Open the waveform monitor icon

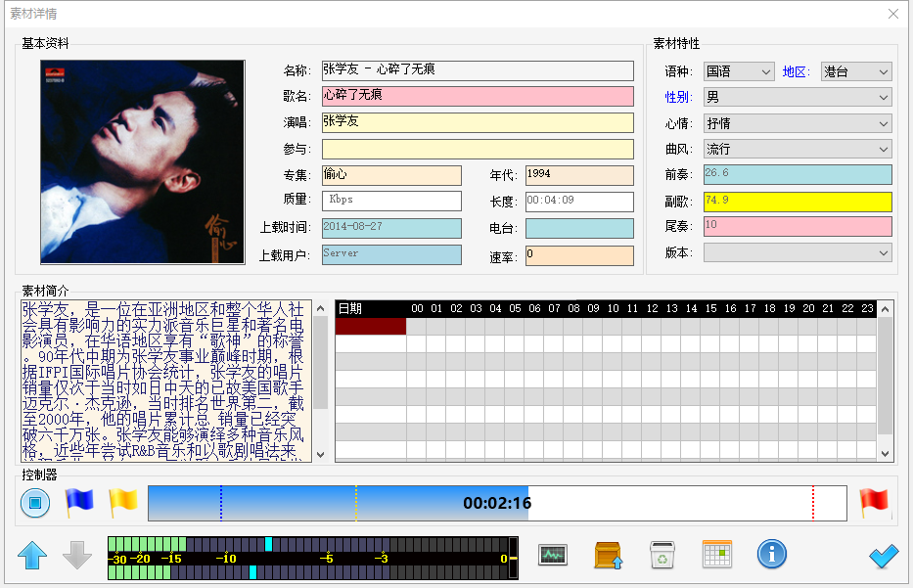point(553,555)
